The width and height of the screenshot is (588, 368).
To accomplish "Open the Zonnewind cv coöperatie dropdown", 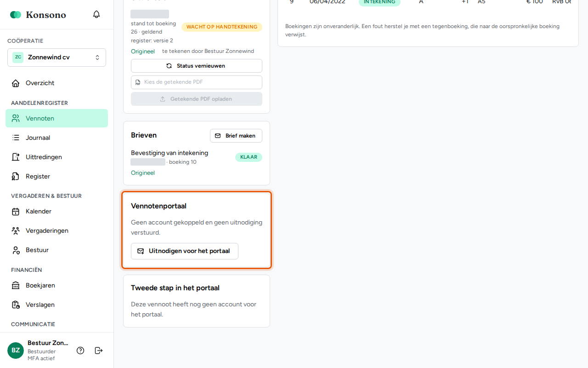I will tap(57, 57).
